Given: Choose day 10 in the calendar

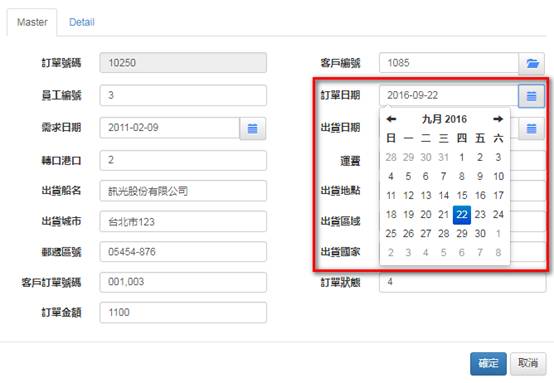Looking at the screenshot, I should [x=498, y=176].
